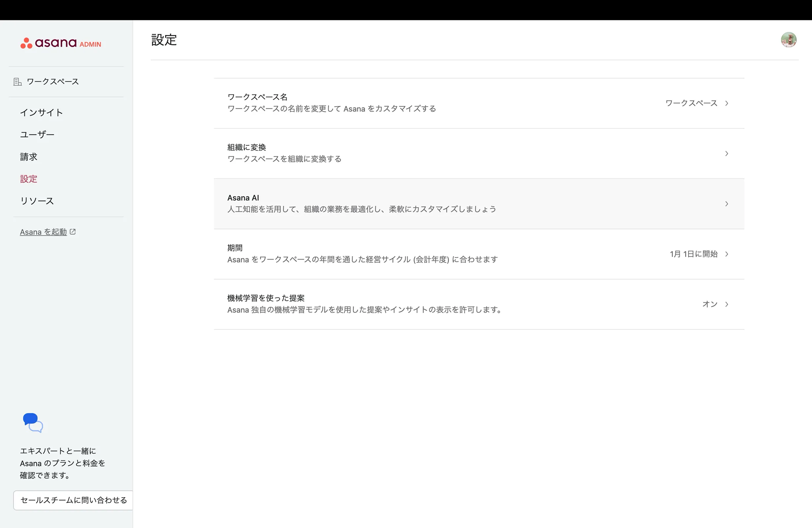Open the Asana AI row chevron
Image resolution: width=812 pixels, height=528 pixels.
pos(727,204)
